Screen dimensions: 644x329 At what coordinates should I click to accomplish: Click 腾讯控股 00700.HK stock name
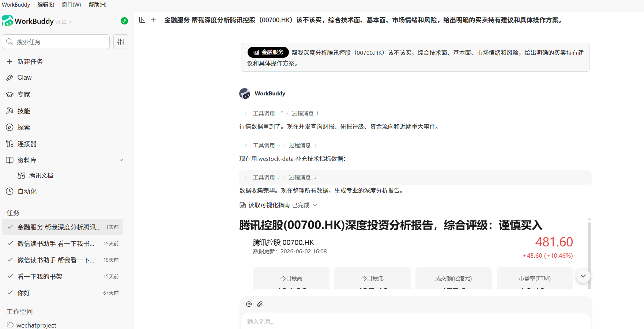(x=283, y=242)
